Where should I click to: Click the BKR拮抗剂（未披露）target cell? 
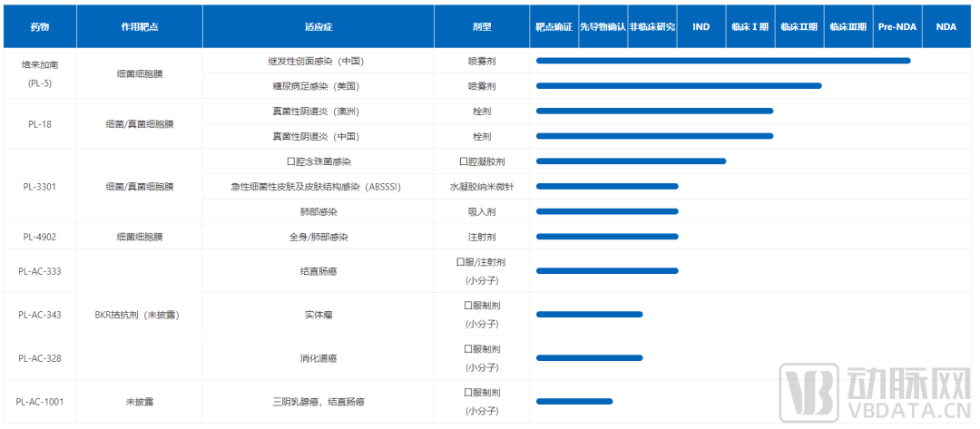[x=140, y=315]
